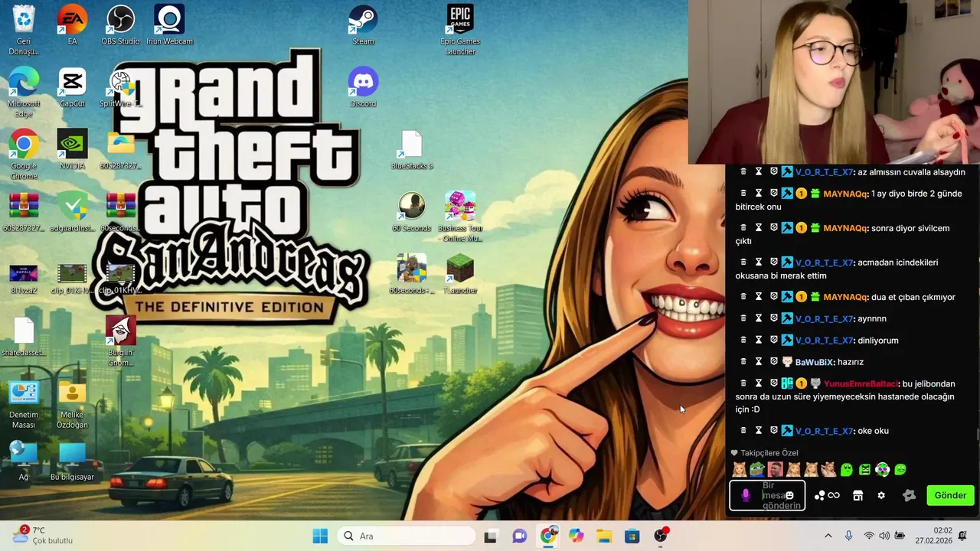Pick the Pepe frog emote
Screen dimensions: 980x551
click(757, 470)
